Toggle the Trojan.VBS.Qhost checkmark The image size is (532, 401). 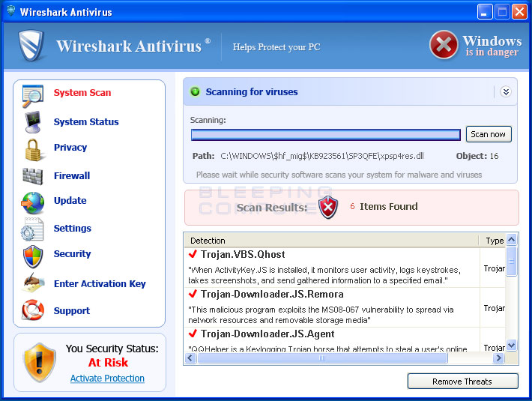pyautogui.click(x=193, y=254)
